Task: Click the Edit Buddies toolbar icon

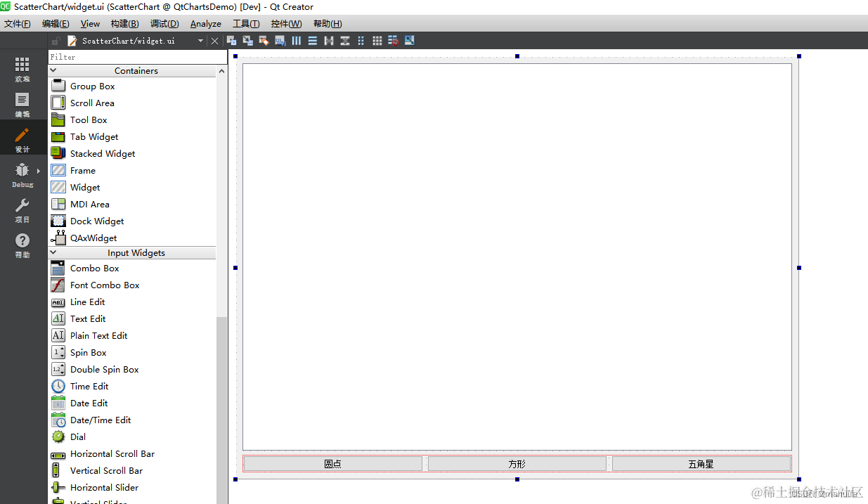Action: [x=264, y=41]
